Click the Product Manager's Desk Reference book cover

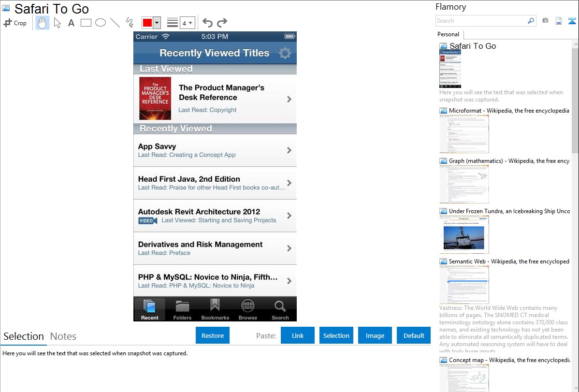[x=155, y=98]
